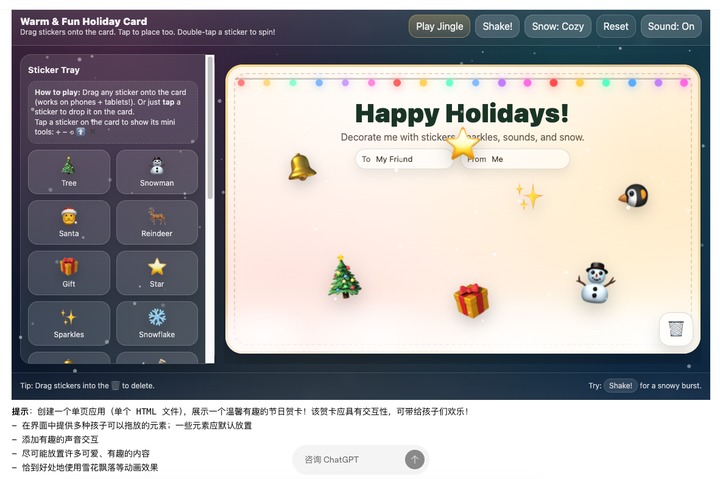The width and height of the screenshot is (720, 479).
Task: Choose the Santa sticker
Action: point(69,222)
